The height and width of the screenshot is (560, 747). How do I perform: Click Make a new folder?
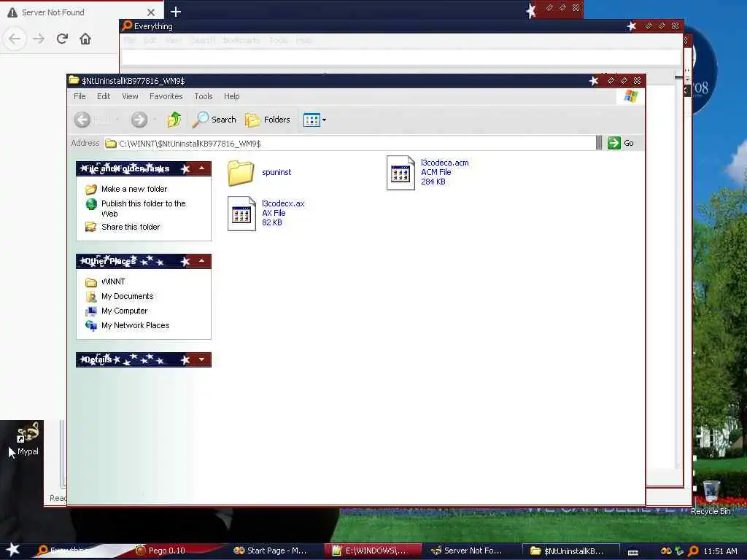coord(134,189)
